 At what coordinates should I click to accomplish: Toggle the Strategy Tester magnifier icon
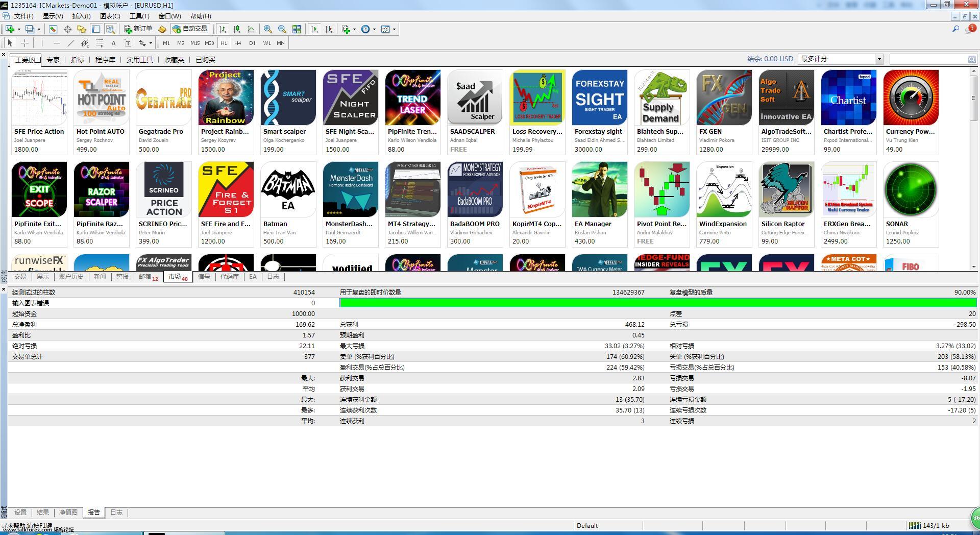[x=110, y=29]
